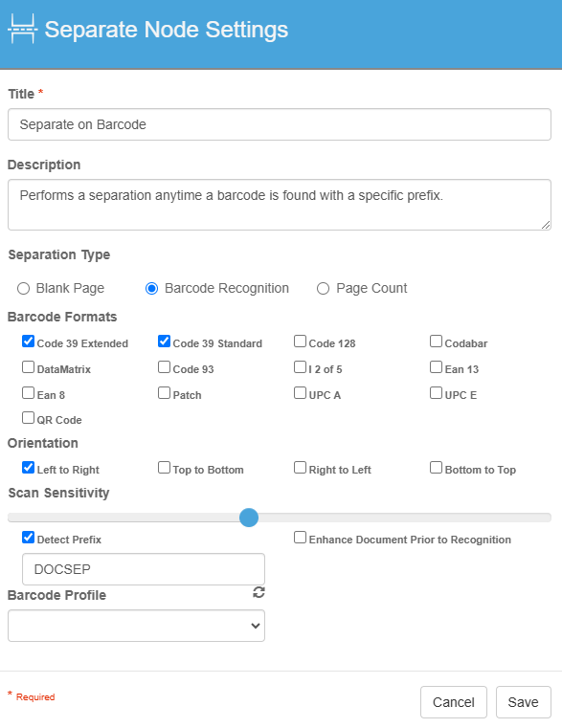Open the Barcode Profile dropdown
The height and width of the screenshot is (728, 562).
[x=136, y=626]
